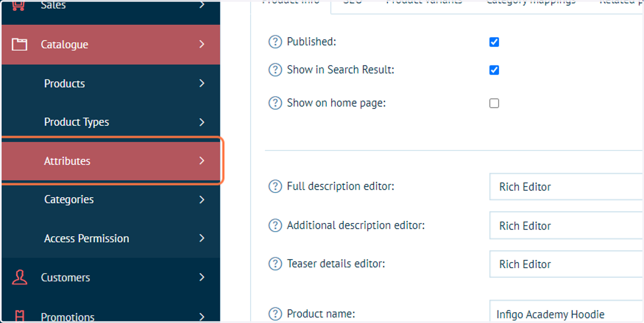The image size is (644, 323).
Task: Click the Show on home page label
Action: coord(336,103)
